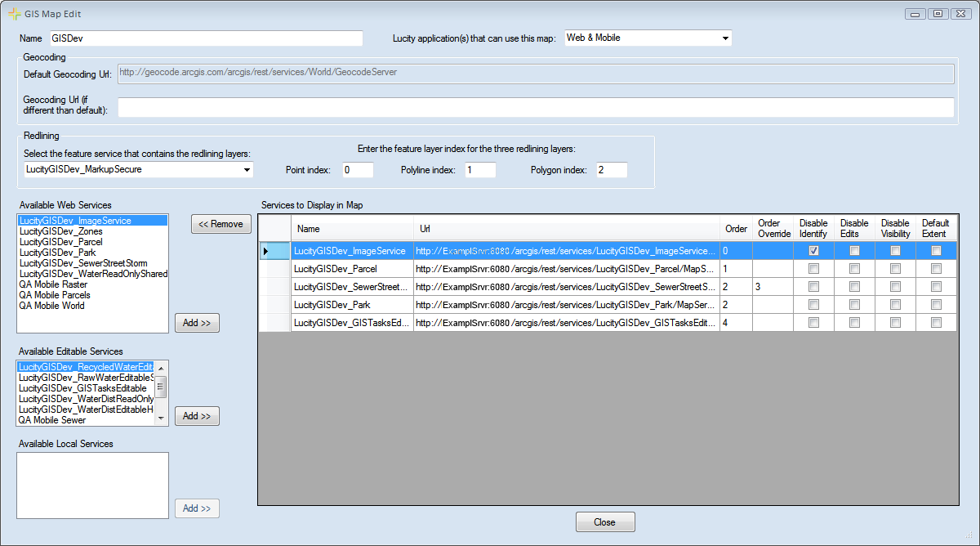Check Default Extent for LucityGISDev_Park

tap(936, 304)
